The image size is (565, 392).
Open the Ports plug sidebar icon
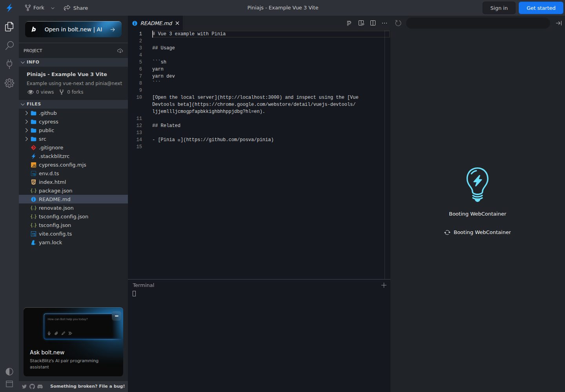[x=9, y=64]
